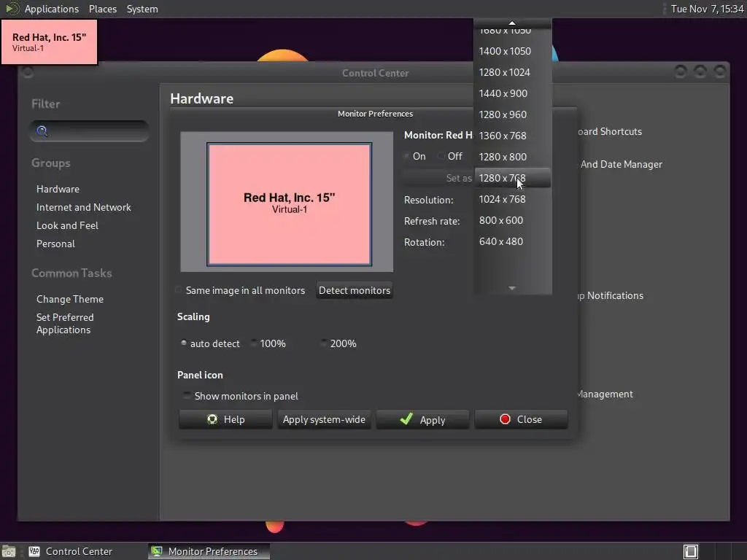Screen dimensions: 747x560
Task: Click the Control Center filter search field
Action: pyautogui.click(x=90, y=131)
